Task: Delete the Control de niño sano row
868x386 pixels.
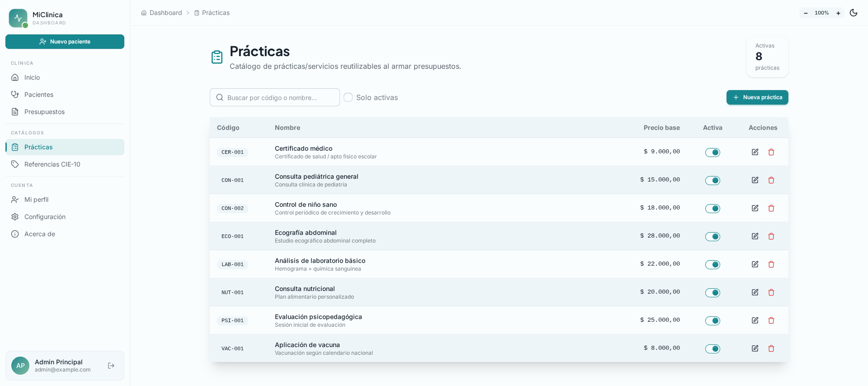Action: (x=771, y=208)
